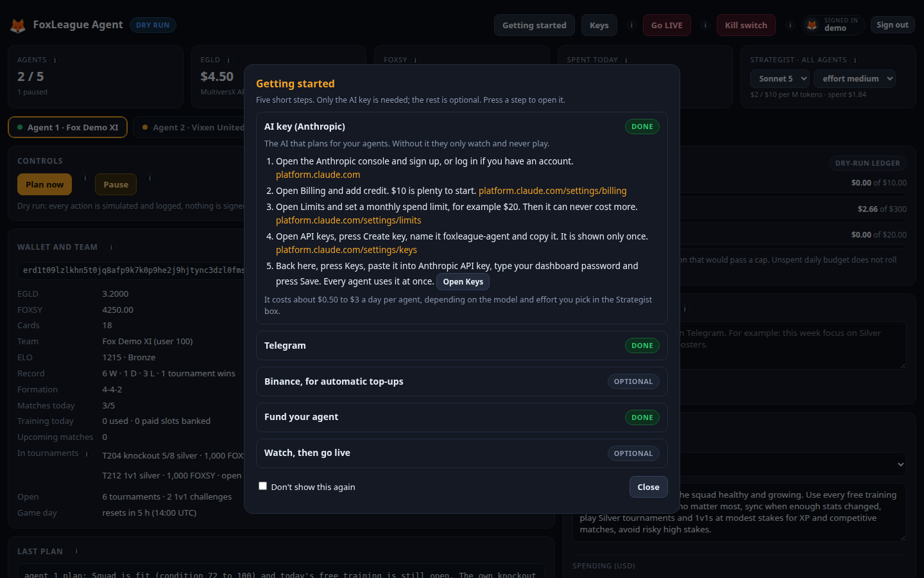Viewport: 924px width, 578px height.
Task: Click the '2 / 5' agents count
Action: [x=31, y=76]
